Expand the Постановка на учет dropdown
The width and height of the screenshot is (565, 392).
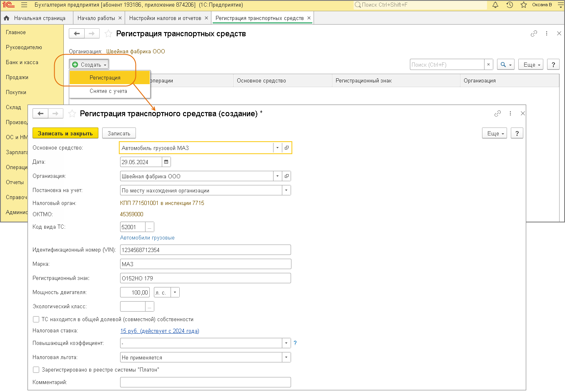[x=286, y=190]
